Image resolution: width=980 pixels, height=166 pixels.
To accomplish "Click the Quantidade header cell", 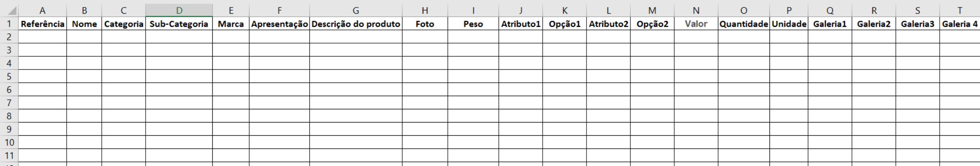I will [x=744, y=24].
